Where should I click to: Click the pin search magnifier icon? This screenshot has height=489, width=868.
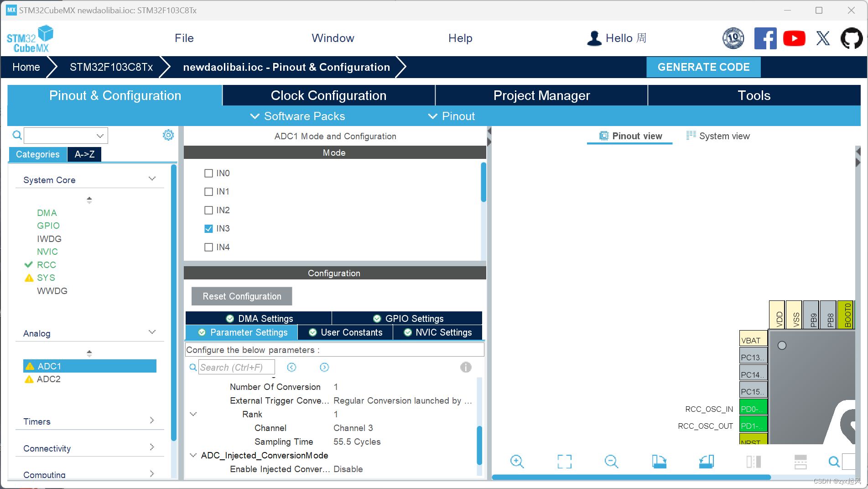click(834, 462)
